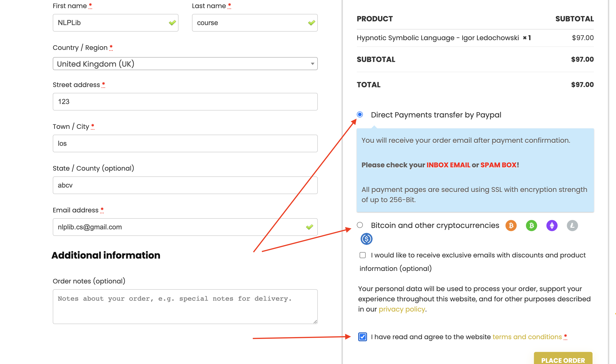Open the Country / Region dropdown

click(185, 64)
